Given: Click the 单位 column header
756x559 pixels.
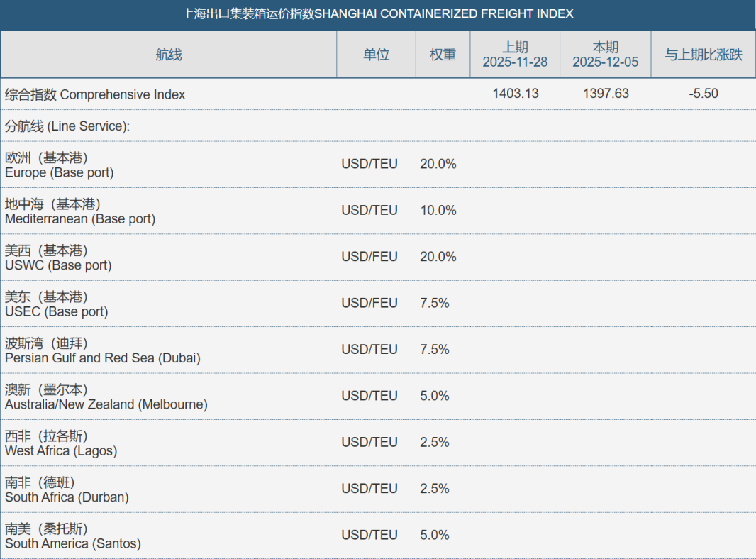Looking at the screenshot, I should [x=376, y=55].
